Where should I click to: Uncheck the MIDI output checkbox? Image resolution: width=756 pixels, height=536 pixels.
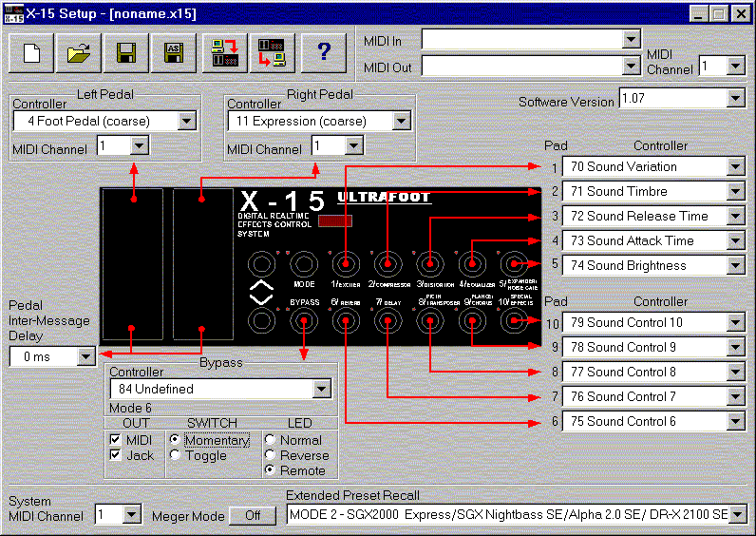tap(115, 439)
